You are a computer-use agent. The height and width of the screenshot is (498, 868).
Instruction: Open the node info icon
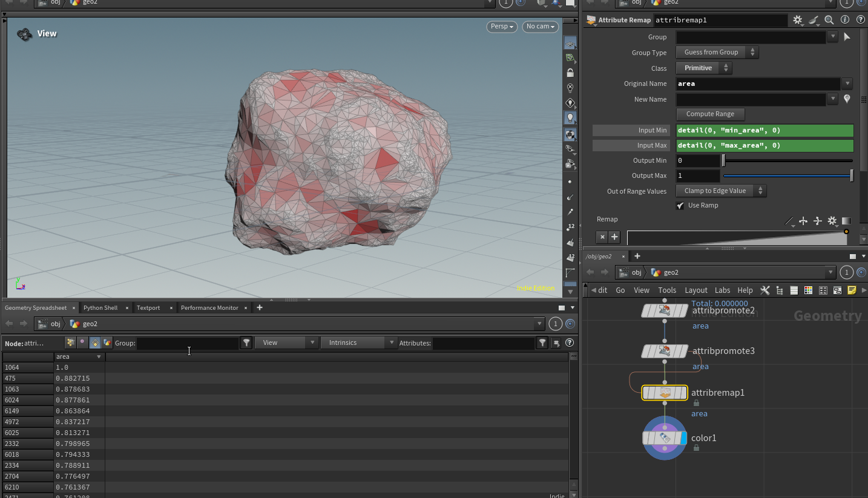click(x=845, y=20)
